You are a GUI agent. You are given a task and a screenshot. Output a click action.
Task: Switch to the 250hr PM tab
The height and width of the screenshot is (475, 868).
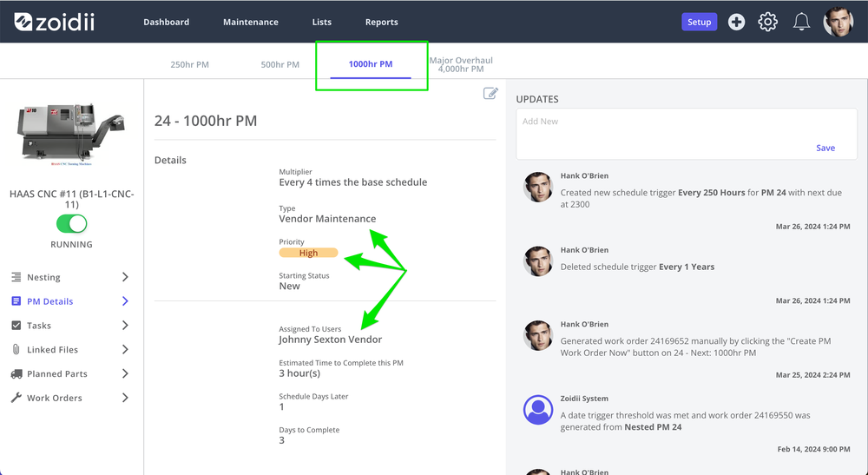189,64
